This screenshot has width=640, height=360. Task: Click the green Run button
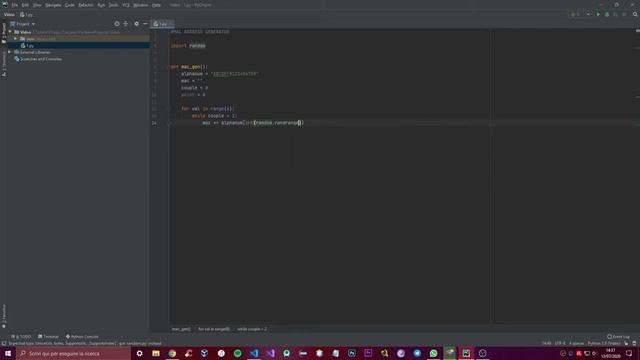[x=598, y=14]
